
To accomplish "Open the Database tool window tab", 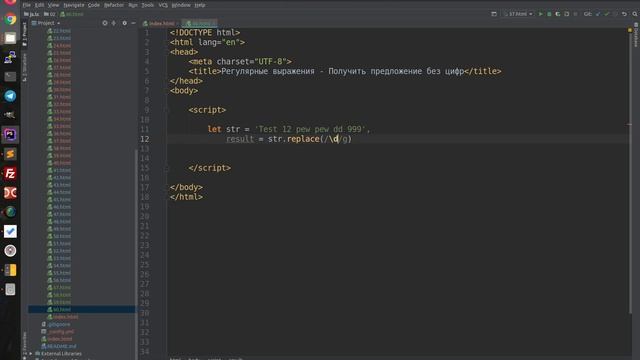I will point(636,36).
